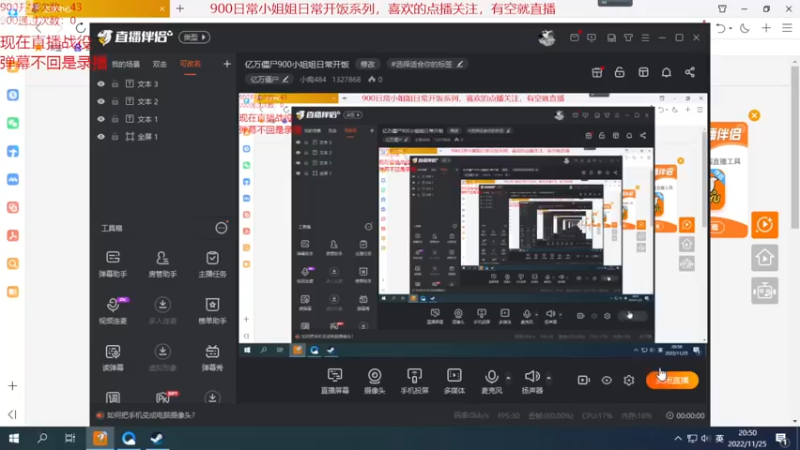Click the monitor icon in title bar
The width and height of the screenshot is (800, 450).
pos(591,37)
